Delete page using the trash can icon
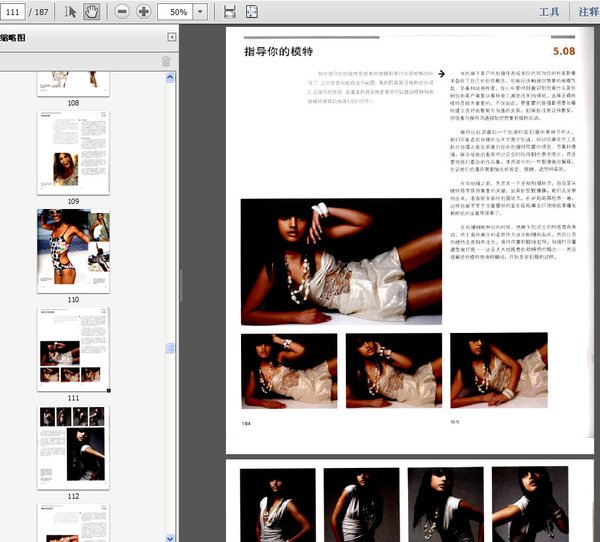600x542 pixels. (x=166, y=61)
